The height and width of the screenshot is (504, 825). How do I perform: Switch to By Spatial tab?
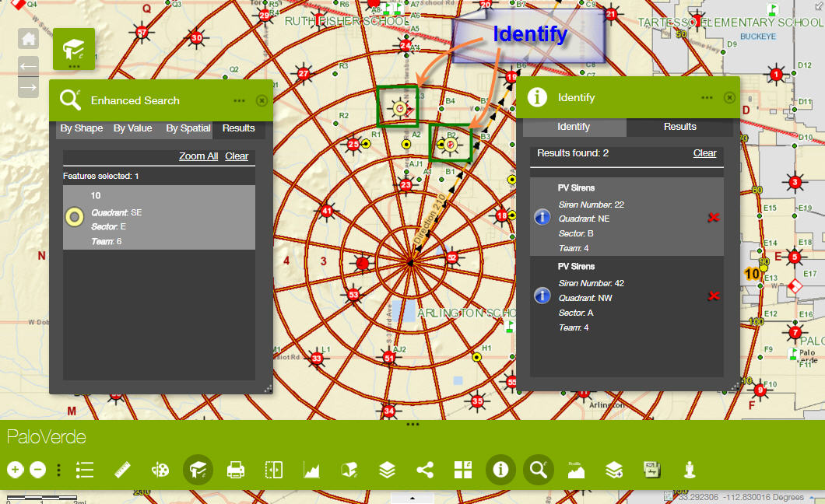tap(188, 128)
